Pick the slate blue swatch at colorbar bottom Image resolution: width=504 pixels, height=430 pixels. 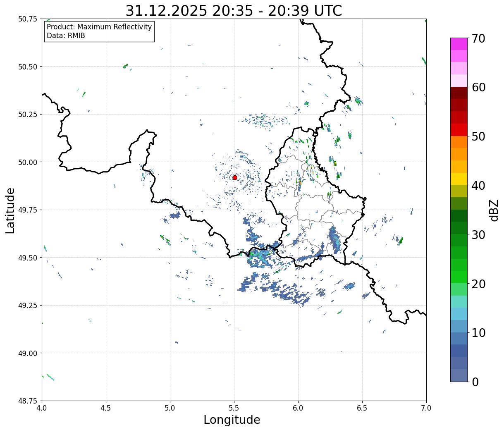pyautogui.click(x=459, y=375)
